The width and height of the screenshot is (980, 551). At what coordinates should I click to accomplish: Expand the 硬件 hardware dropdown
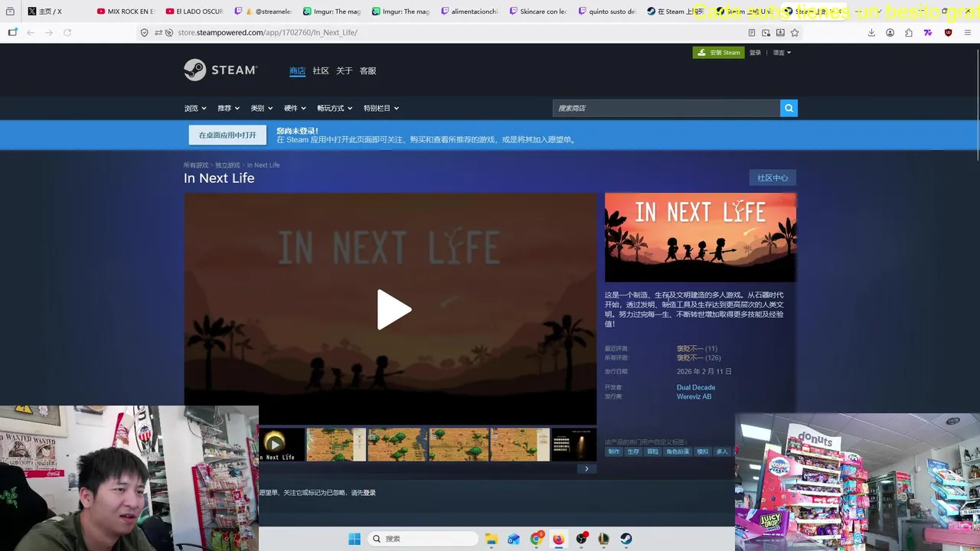click(295, 108)
